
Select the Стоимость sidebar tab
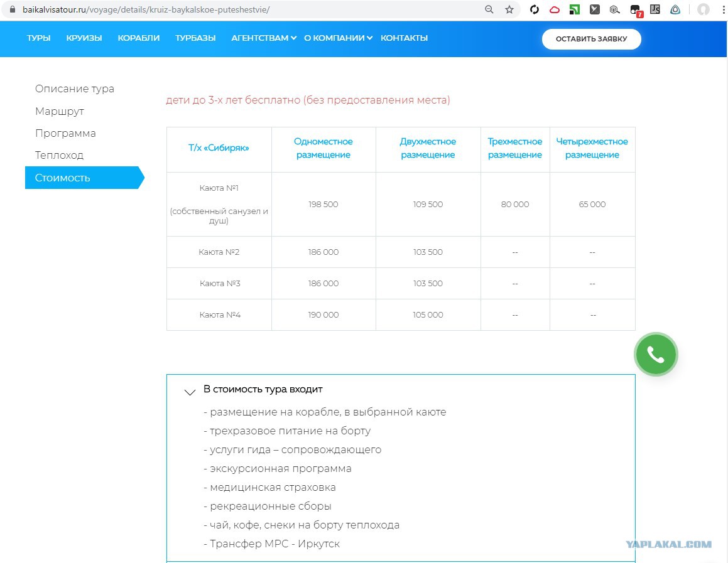pyautogui.click(x=84, y=178)
